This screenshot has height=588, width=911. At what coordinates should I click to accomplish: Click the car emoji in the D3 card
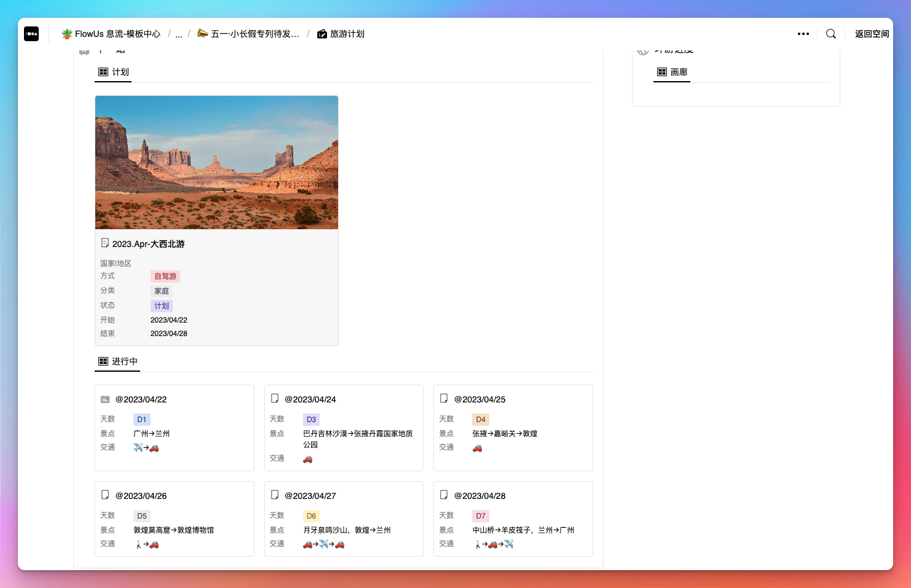[x=308, y=459]
